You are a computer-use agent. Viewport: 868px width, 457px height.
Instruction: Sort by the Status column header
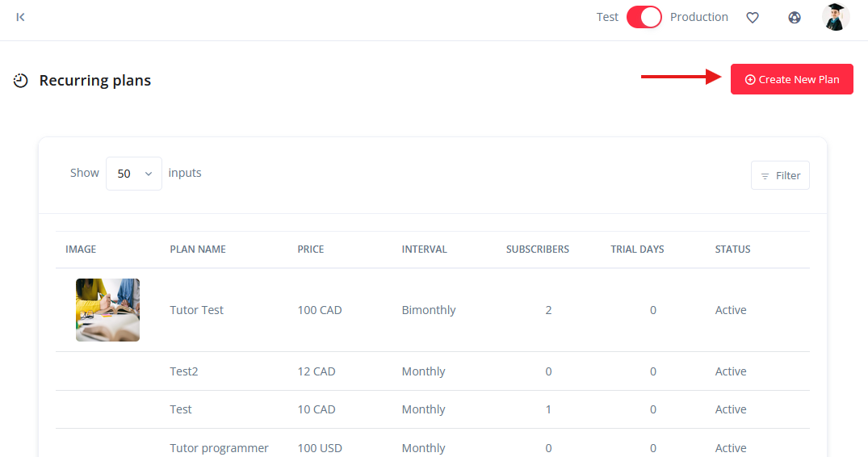(x=732, y=249)
